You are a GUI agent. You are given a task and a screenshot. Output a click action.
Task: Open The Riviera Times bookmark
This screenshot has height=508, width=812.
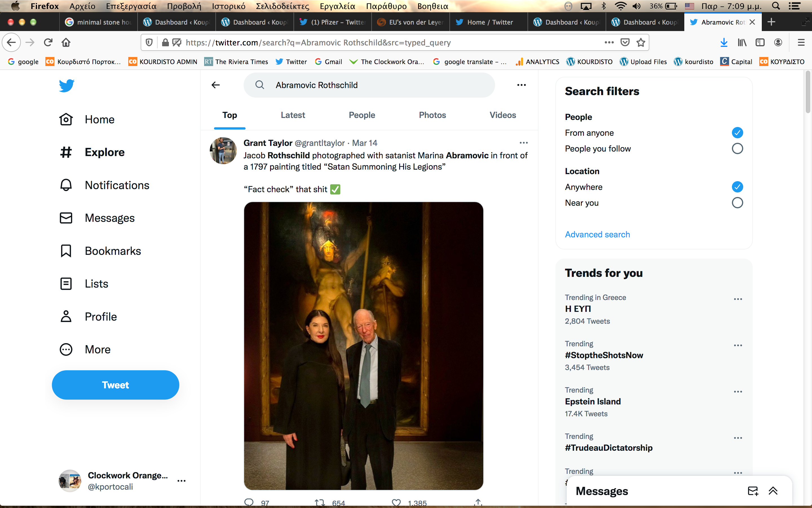click(236, 62)
